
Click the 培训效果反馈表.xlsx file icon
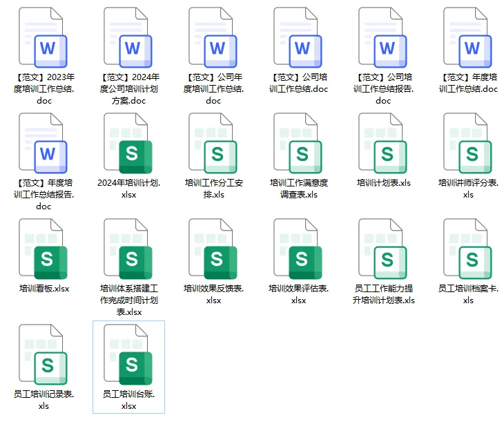tap(213, 249)
